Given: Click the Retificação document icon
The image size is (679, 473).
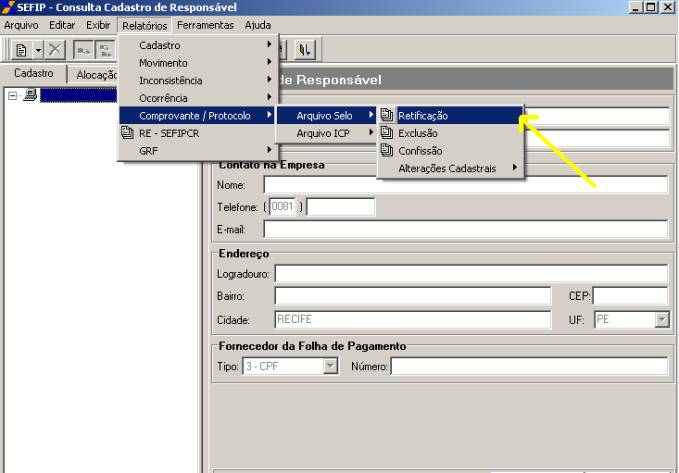Looking at the screenshot, I should point(386,116).
